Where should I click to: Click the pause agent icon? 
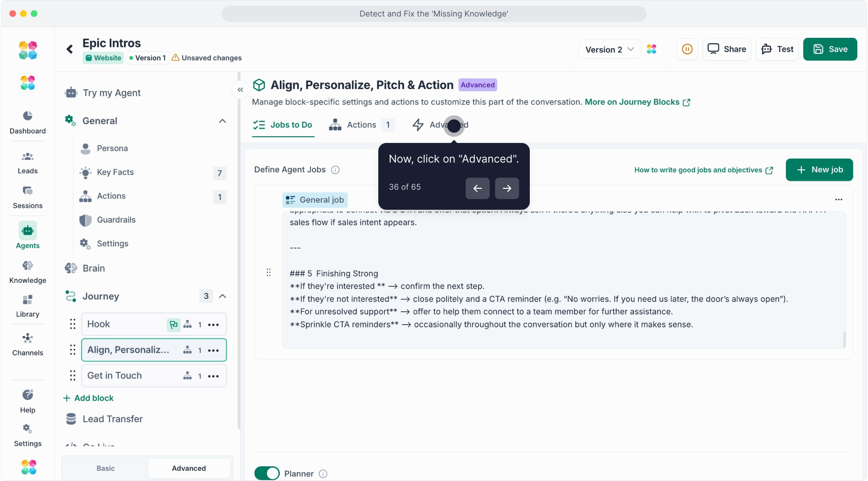[687, 49]
